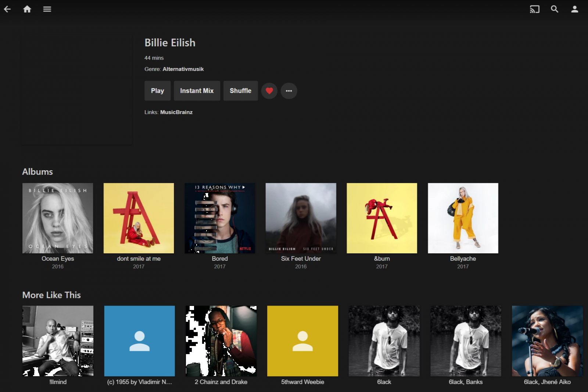
Task: Open the 6lack, Jhené Aiko artist image
Action: (547, 341)
